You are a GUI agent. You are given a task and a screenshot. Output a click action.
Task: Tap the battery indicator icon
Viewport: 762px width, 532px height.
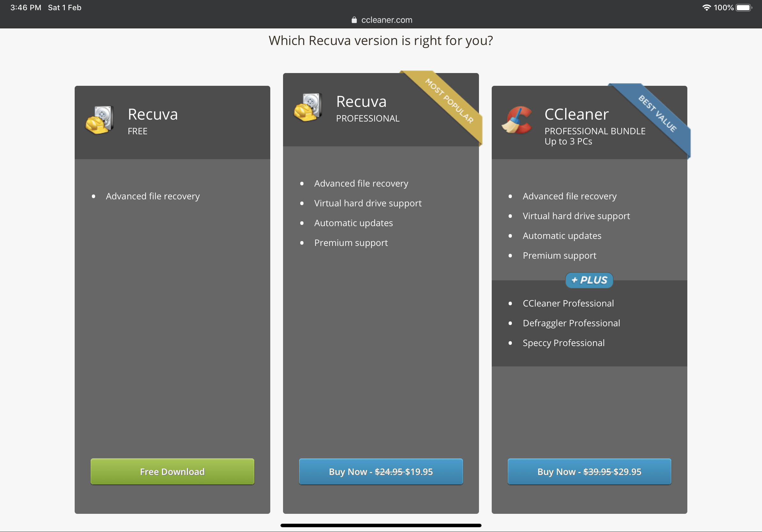point(744,7)
